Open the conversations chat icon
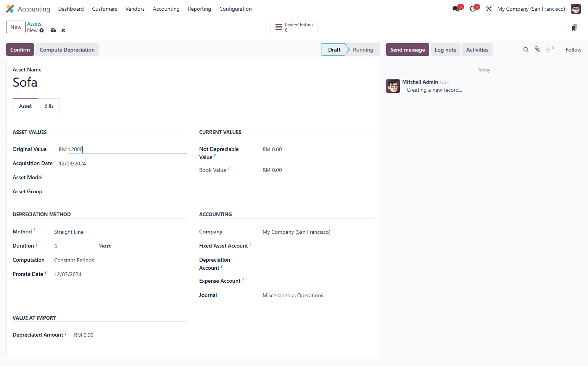Screen dimensions: 588x366 click(x=456, y=9)
